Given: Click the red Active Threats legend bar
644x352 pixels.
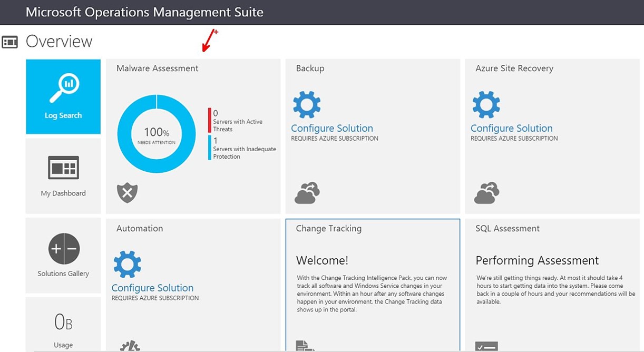Looking at the screenshot, I should click(210, 120).
